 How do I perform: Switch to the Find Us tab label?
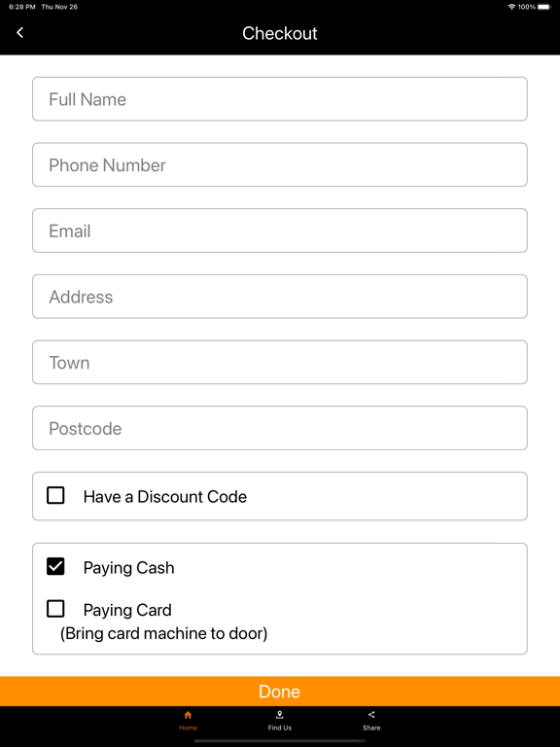[280, 728]
